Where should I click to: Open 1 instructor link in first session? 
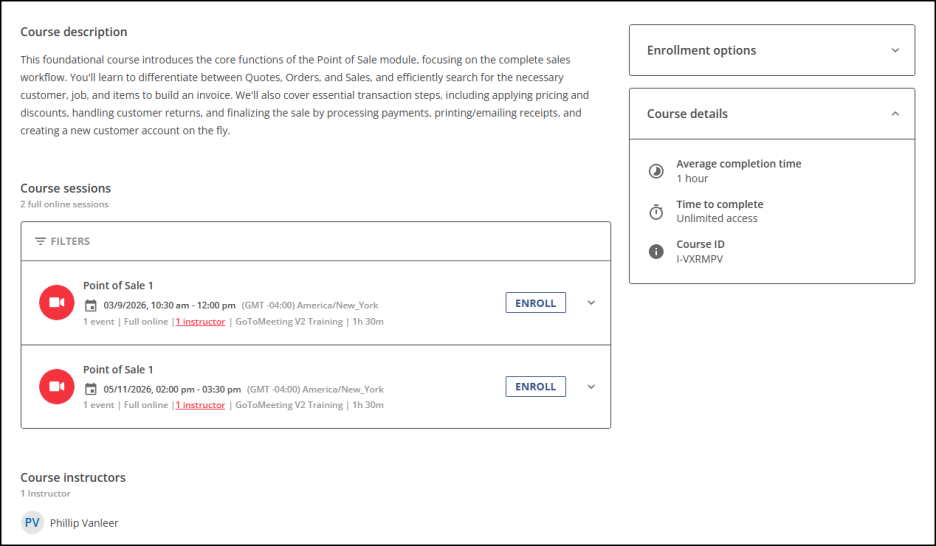tap(200, 322)
